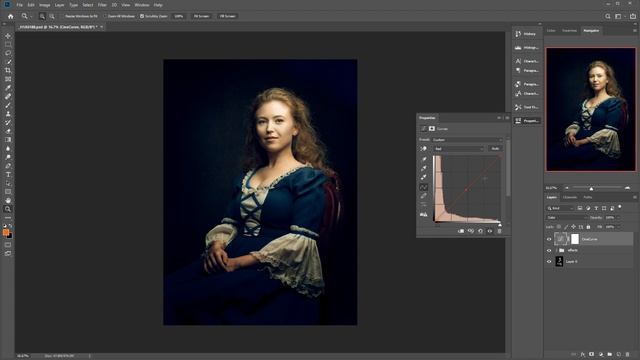Lock all layer attributes icon
This screenshot has height=360, width=640.
[x=588, y=227]
